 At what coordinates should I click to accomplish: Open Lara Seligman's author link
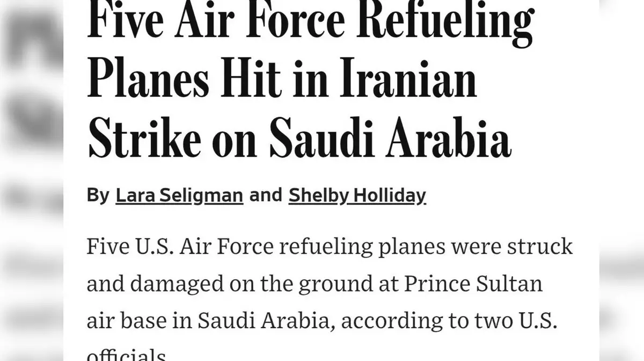tap(179, 196)
